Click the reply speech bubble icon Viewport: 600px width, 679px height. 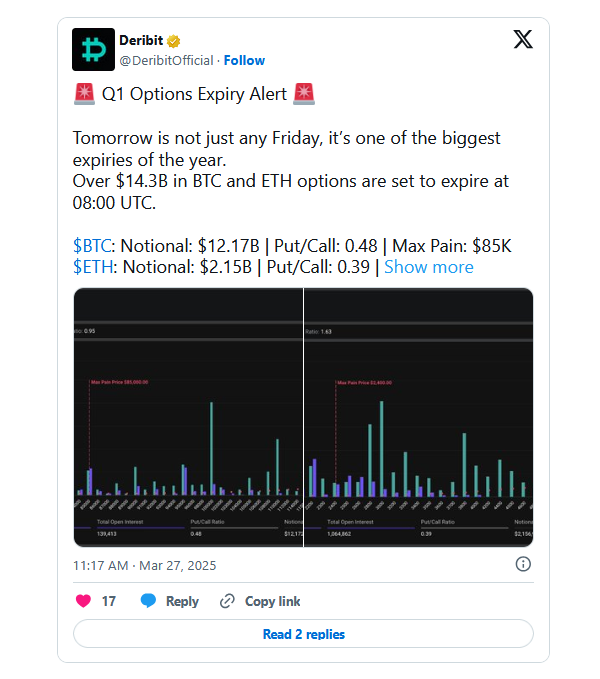click(148, 601)
